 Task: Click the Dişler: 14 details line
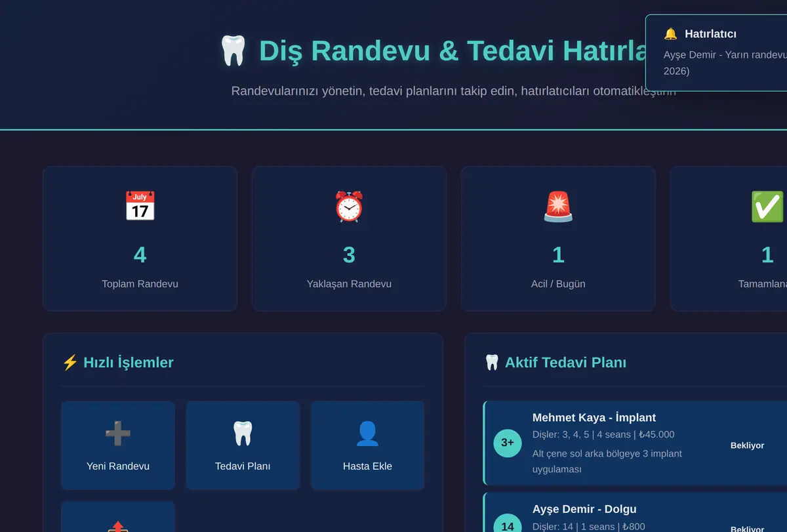coord(589,526)
